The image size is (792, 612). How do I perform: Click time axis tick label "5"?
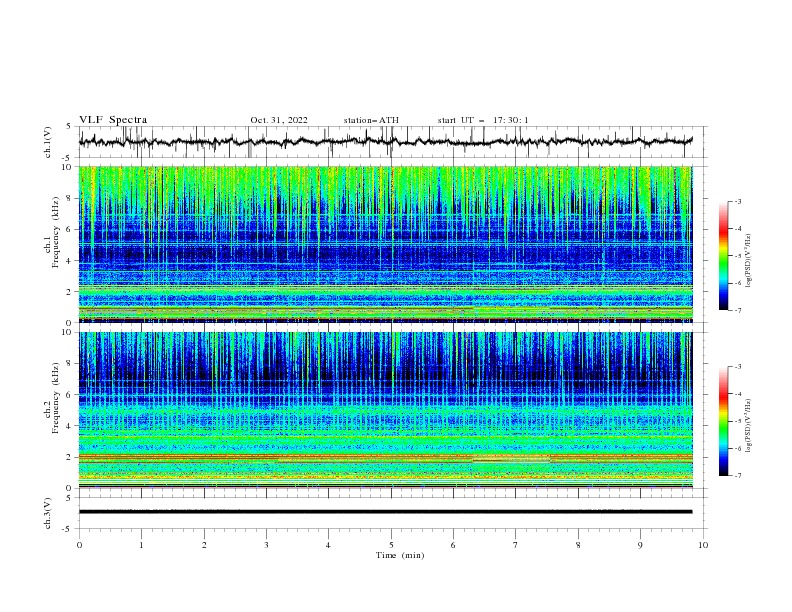coord(391,545)
